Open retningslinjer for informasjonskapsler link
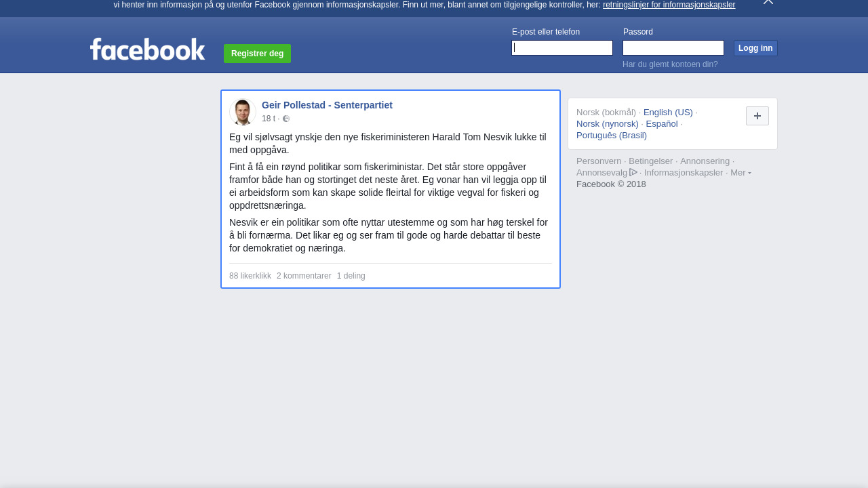The width and height of the screenshot is (868, 488). pos(669,5)
